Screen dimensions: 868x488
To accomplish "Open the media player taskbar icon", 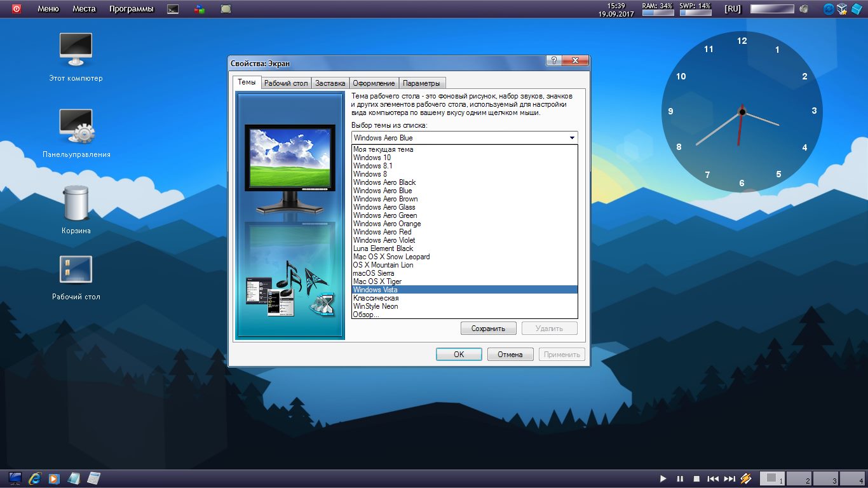I will point(54,478).
